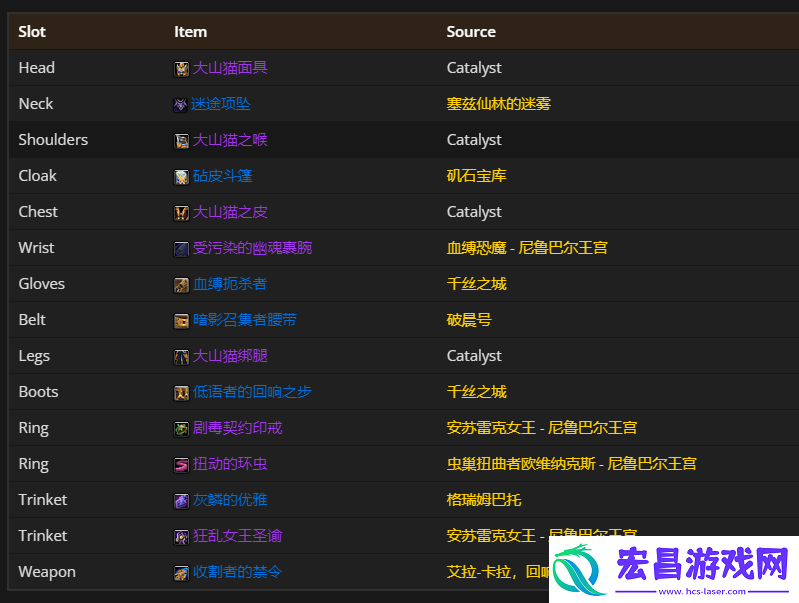Open the 塞兹仙林的迷雾 source link
Screen dimensions: 799x603
click(x=498, y=104)
